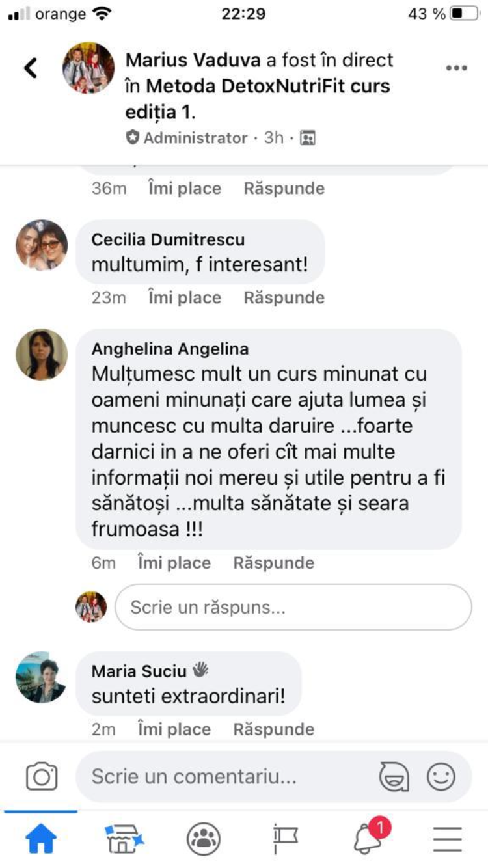Tap the 'Scrie un răspuns...' reply field
Image resolution: width=488 pixels, height=868 pixels.
293,607
